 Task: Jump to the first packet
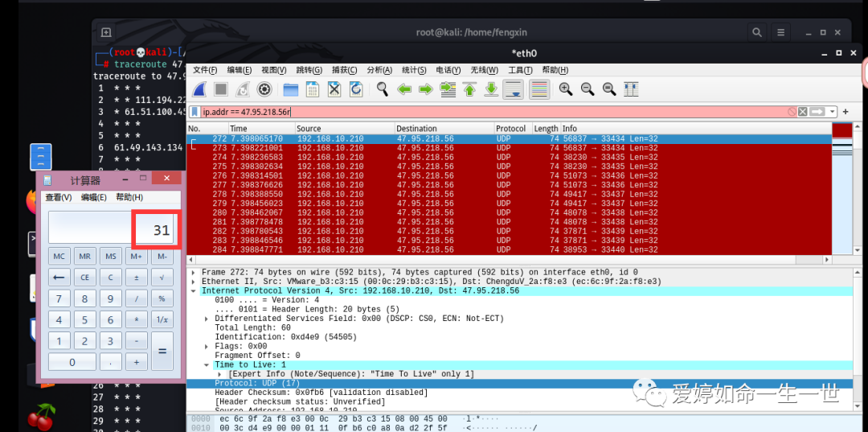pos(469,89)
